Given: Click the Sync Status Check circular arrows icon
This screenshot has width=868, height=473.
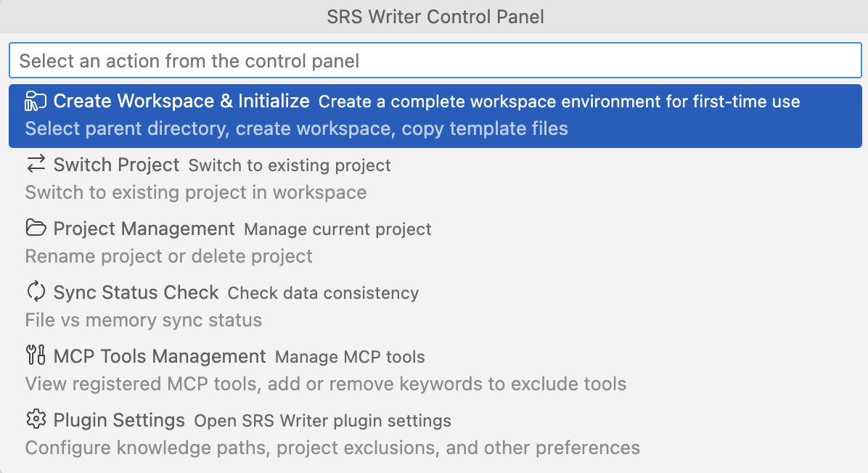Looking at the screenshot, I should point(36,292).
